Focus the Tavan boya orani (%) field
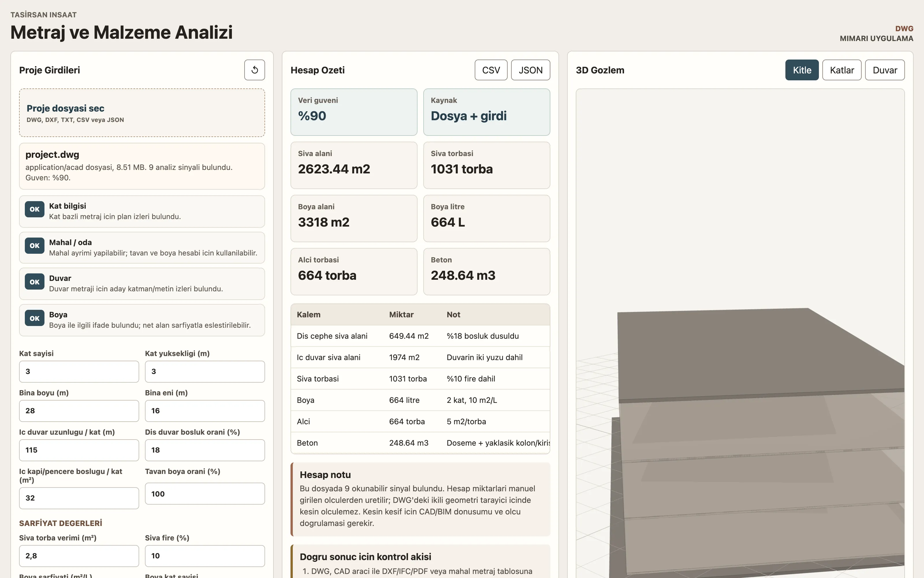Viewport: 924px width, 578px height. point(205,494)
